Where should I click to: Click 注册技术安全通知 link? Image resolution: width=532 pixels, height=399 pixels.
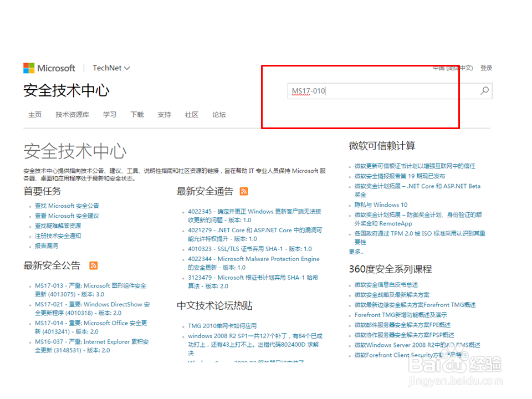tap(58, 236)
